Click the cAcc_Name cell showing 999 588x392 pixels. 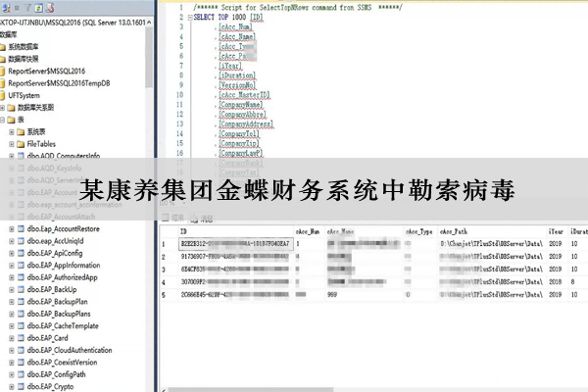tap(364, 295)
